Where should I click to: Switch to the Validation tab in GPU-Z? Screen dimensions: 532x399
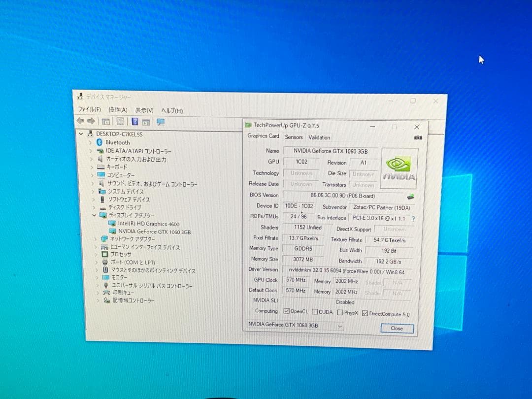coord(319,137)
